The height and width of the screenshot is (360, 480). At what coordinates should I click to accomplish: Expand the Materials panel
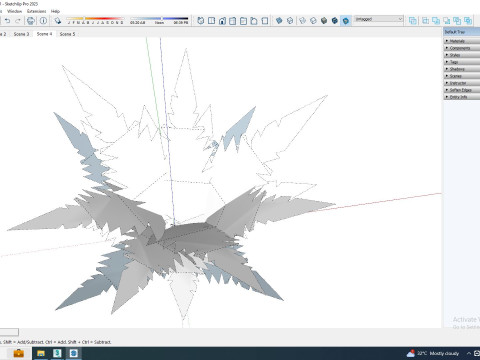(462, 41)
